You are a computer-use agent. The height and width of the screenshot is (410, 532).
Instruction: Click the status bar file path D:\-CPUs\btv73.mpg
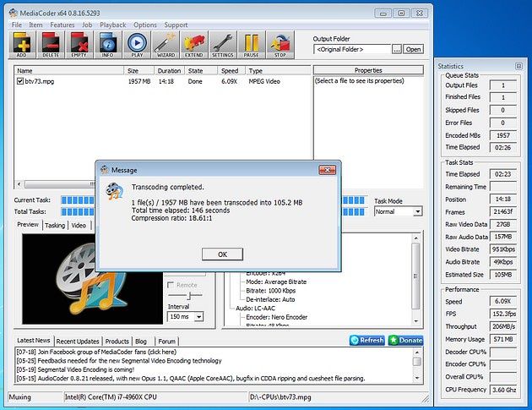click(280, 397)
